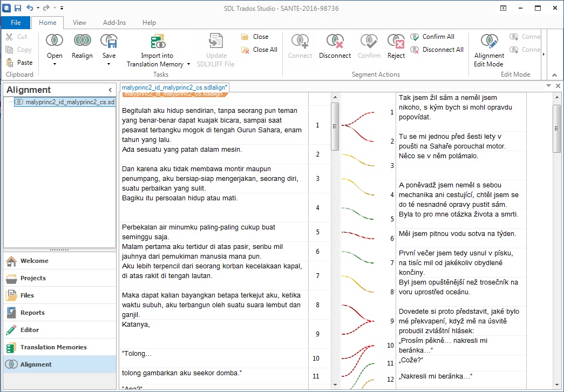
Task: Click the source pane scroll up arrow
Action: coord(335,97)
